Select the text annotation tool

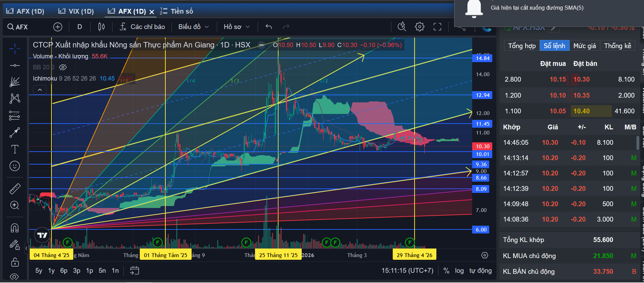(x=15, y=149)
